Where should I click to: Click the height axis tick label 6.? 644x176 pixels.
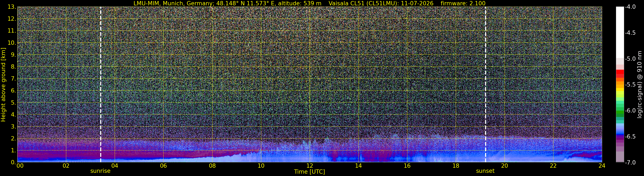pyautogui.click(x=13, y=91)
